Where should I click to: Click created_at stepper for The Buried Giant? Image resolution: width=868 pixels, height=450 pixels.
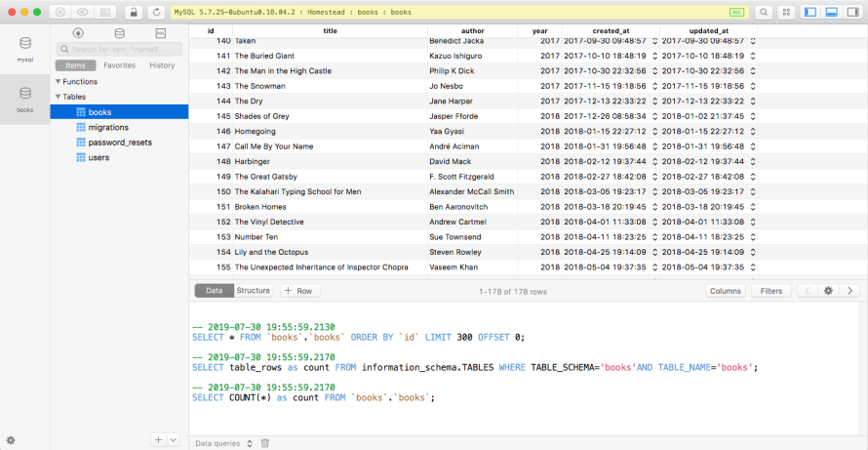[x=654, y=56]
